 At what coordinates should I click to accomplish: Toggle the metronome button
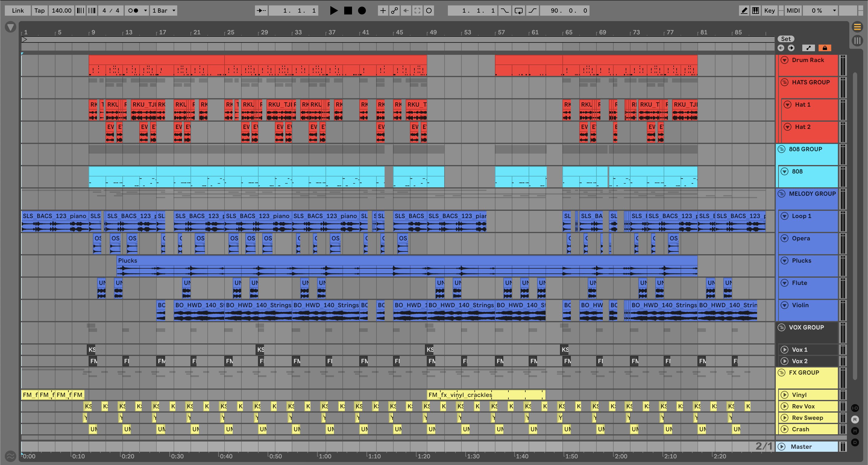pyautogui.click(x=134, y=11)
